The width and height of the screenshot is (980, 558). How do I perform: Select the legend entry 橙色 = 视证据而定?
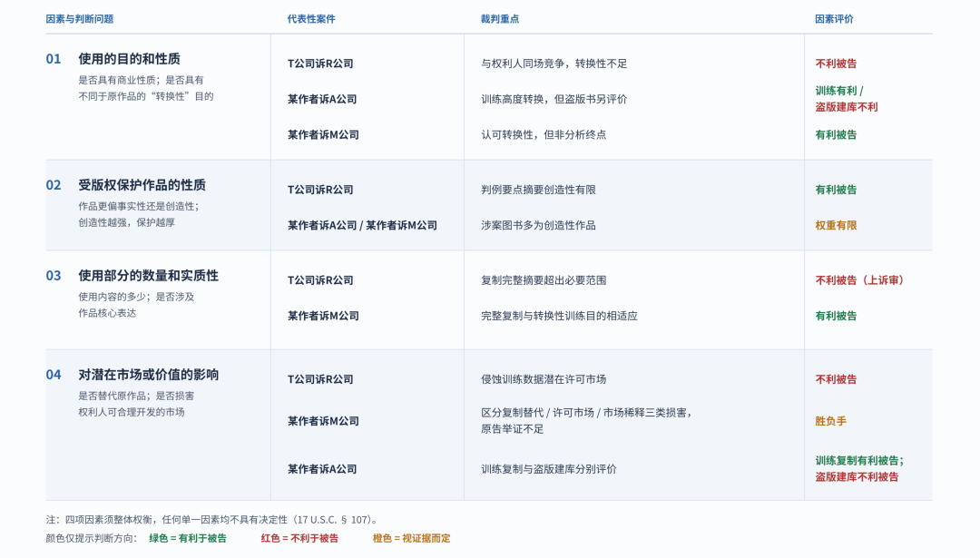411,539
